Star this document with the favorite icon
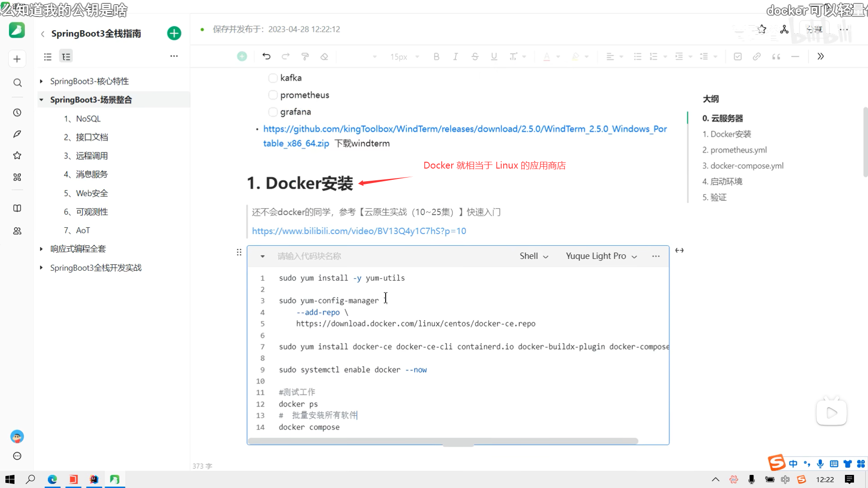 coord(762,29)
